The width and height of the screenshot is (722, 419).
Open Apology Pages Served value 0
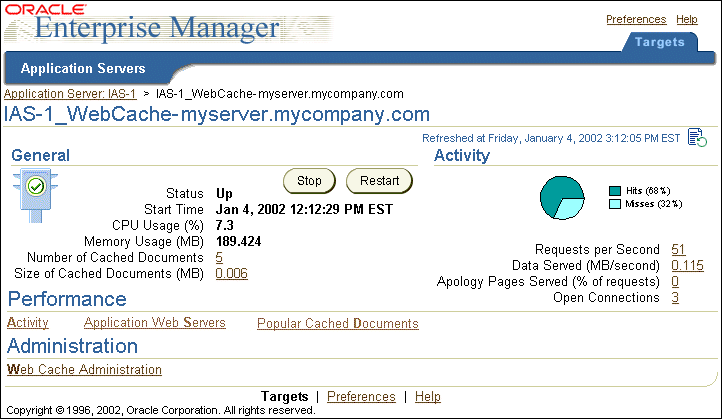tap(675, 281)
